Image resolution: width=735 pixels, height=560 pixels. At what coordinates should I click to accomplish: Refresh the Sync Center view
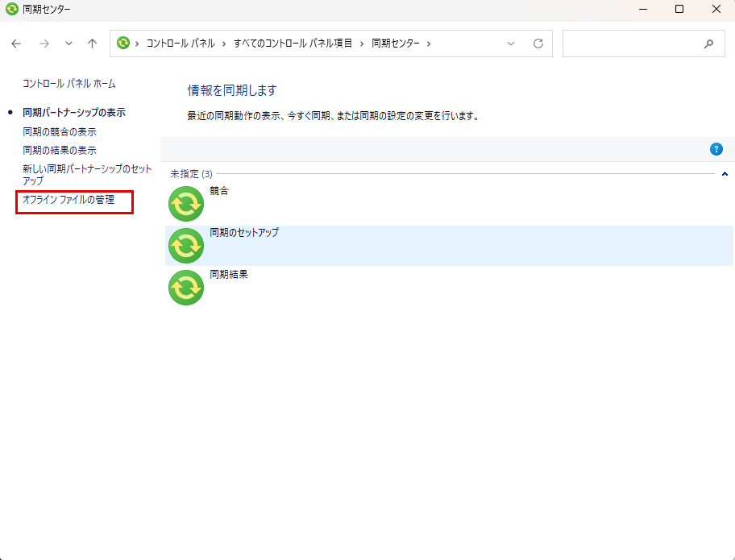pos(538,44)
